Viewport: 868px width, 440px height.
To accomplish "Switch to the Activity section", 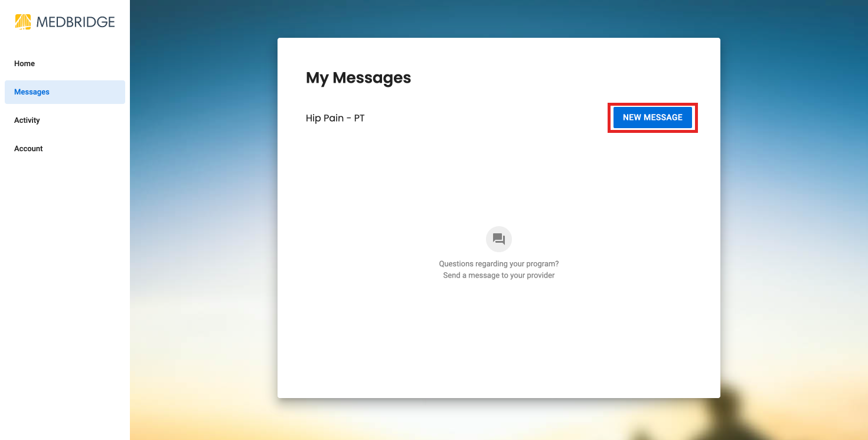I will click(27, 120).
